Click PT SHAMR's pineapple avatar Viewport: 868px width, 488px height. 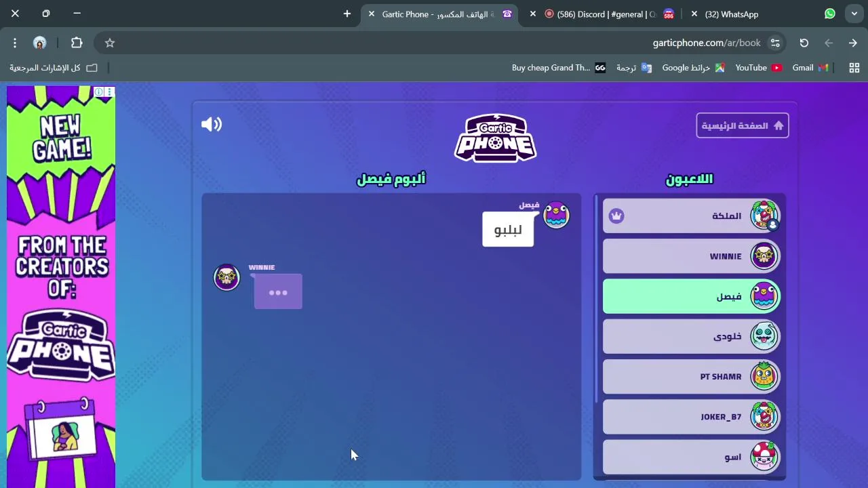tap(764, 376)
